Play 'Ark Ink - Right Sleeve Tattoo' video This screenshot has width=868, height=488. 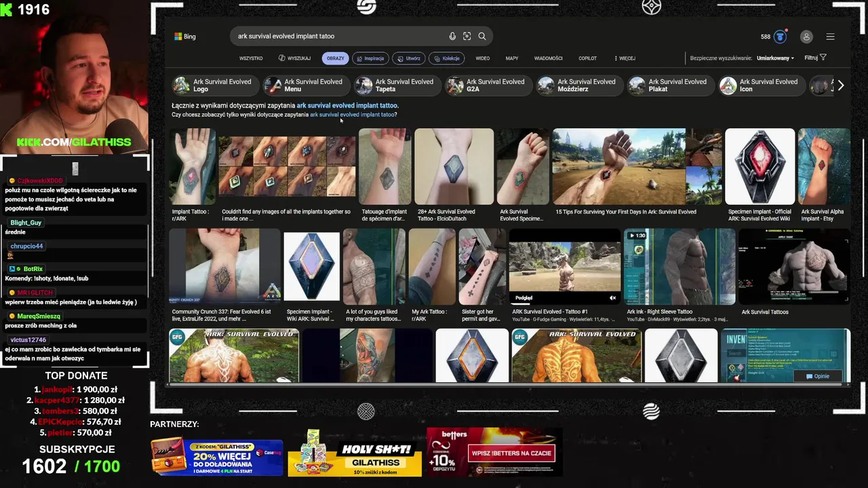point(679,266)
